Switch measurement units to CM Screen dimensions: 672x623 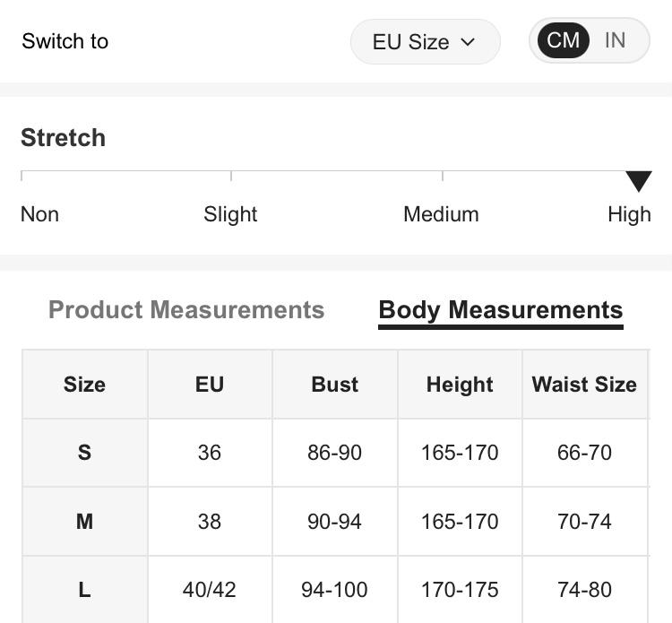pyautogui.click(x=563, y=40)
